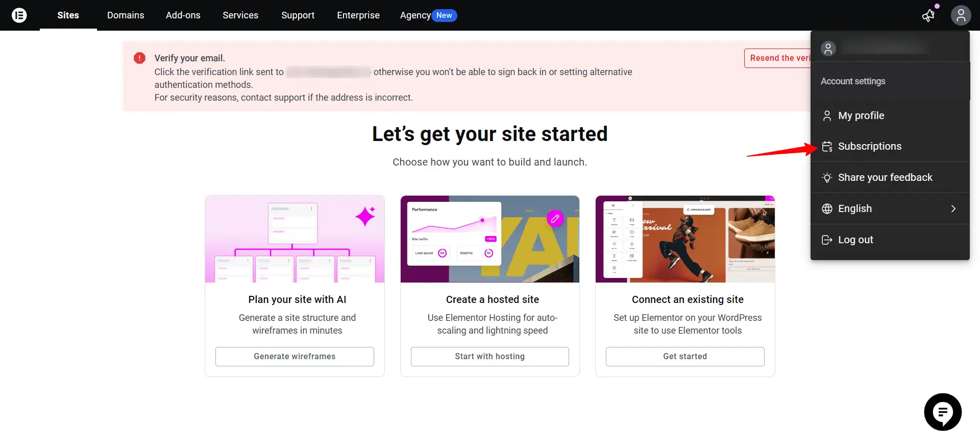Click the Create a hosted site heading

[493, 300]
